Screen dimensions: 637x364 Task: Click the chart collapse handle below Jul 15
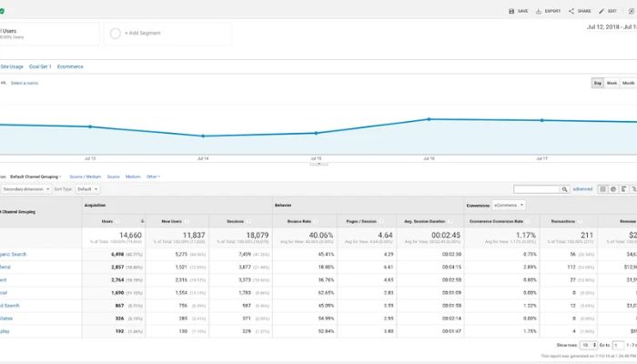click(318, 165)
